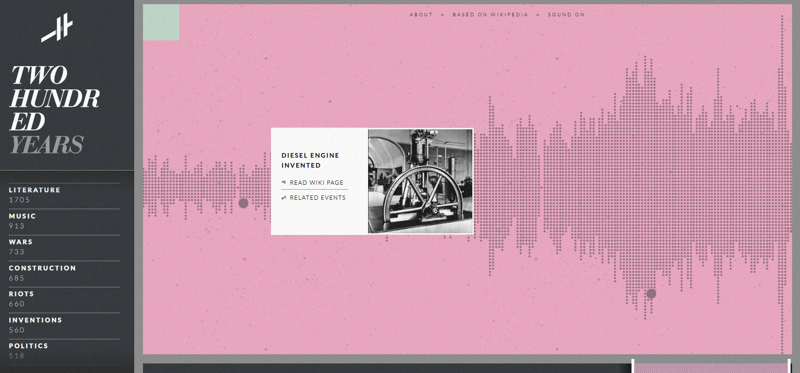Viewport: 800px width, 373px height.
Task: Click the pink timeline range slider at the bottom
Action: [x=711, y=368]
